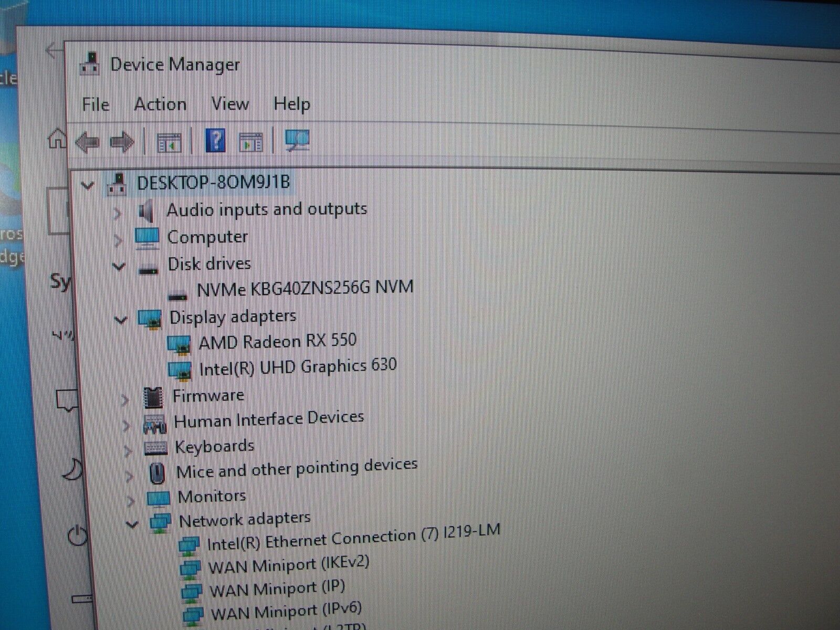Click Show/Hide Console Tree toolbar icon
Viewport: 840px width, 630px height.
click(169, 142)
